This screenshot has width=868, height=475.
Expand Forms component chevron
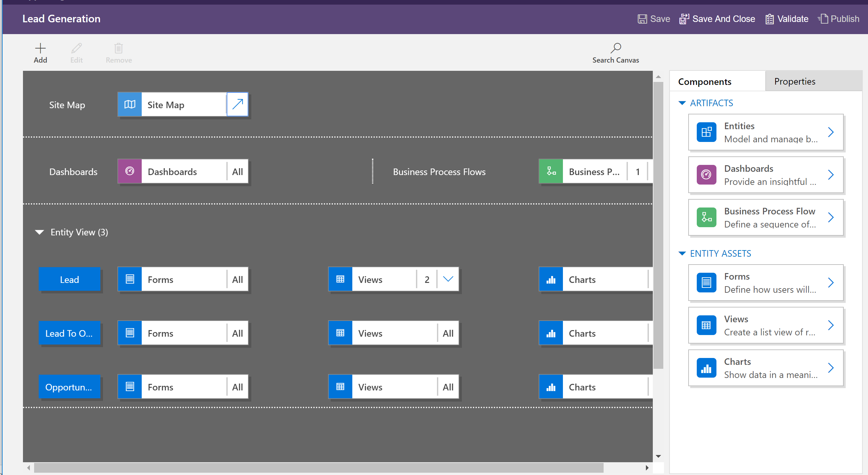coord(831,283)
